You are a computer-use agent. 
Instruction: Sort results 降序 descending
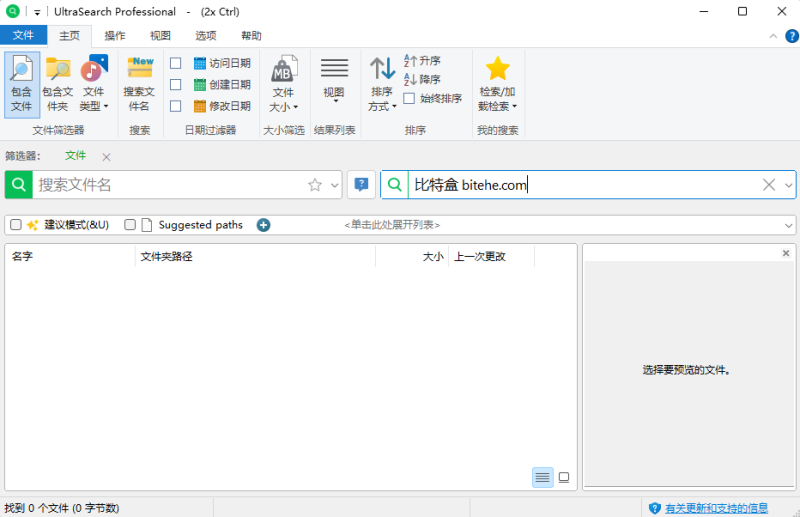[422, 79]
